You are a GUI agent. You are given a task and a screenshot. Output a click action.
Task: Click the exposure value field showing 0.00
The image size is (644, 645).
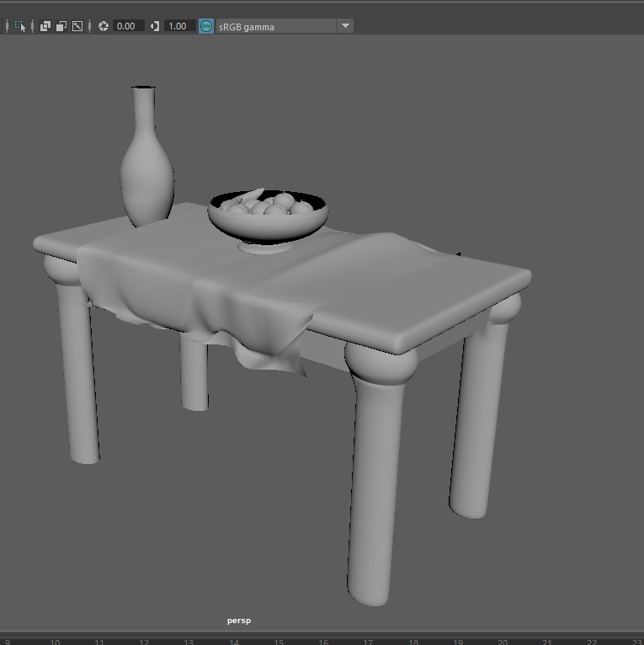tap(126, 26)
